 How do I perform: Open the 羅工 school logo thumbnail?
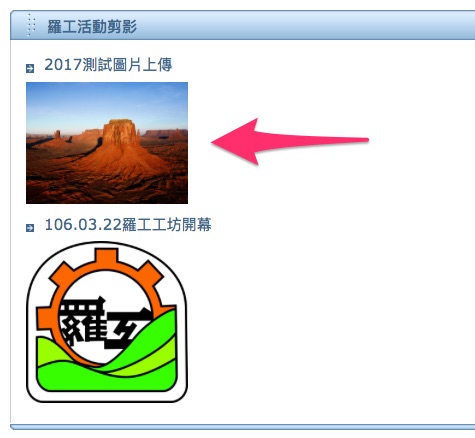pyautogui.click(x=107, y=322)
